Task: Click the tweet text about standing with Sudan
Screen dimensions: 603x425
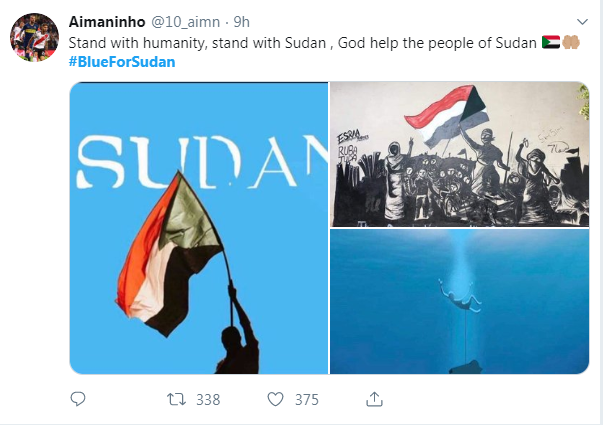Action: (300, 43)
